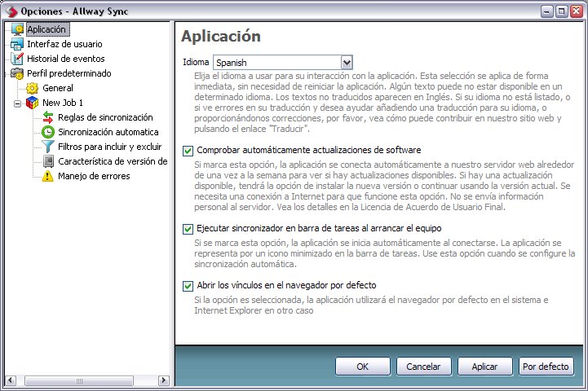
Task: Click the yellow warning icon for Manejo de errores
Action: click(48, 176)
